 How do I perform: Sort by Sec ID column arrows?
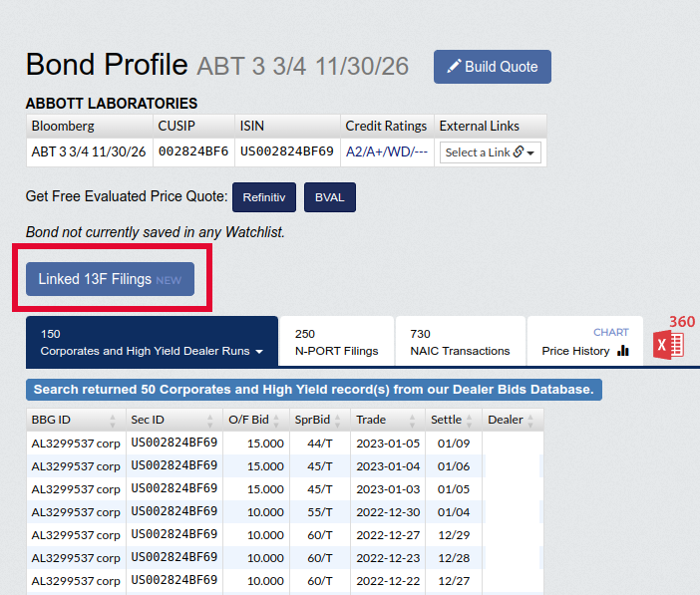pos(209,420)
